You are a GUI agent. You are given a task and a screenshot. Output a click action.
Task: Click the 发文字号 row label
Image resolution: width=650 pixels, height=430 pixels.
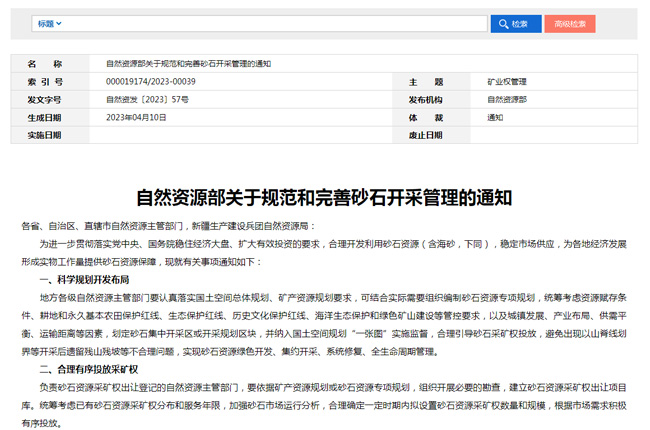click(44, 100)
